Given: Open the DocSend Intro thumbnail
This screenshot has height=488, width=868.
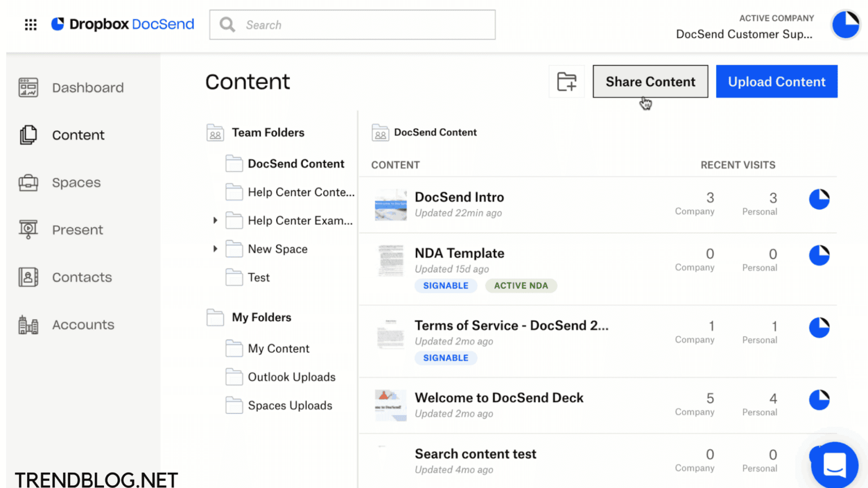Looking at the screenshot, I should [x=390, y=205].
